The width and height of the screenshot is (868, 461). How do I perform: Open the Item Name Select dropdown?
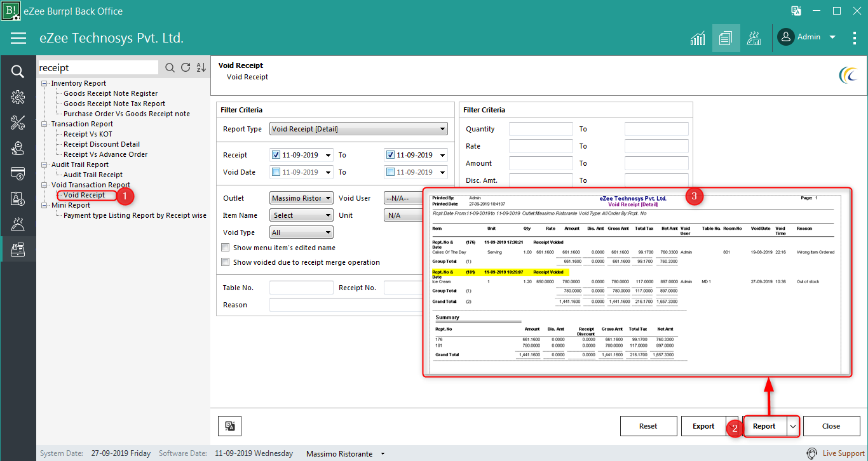click(301, 215)
